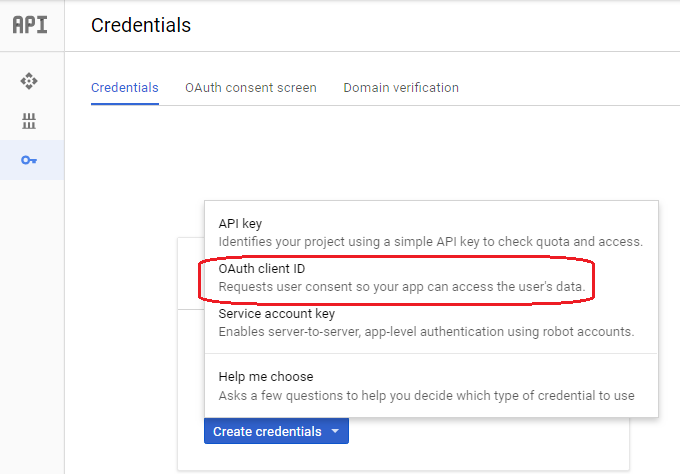Open the Dashboard sidebar icon

(29, 81)
